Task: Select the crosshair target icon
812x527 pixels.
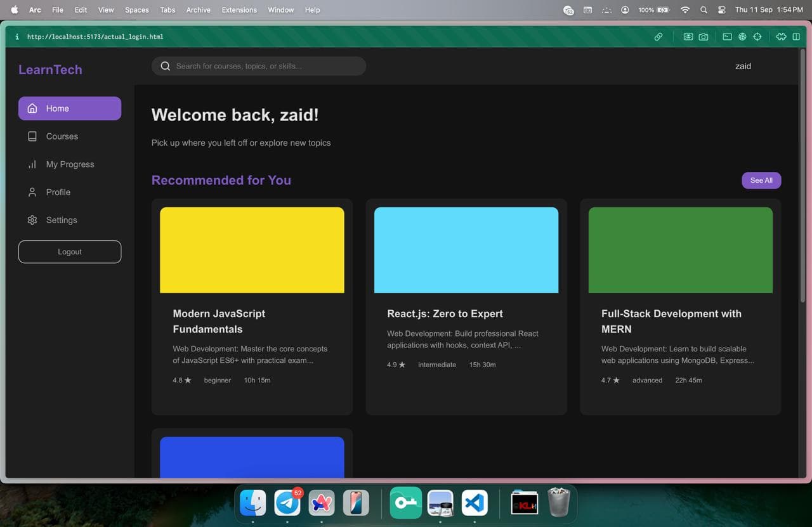Action: [x=757, y=37]
